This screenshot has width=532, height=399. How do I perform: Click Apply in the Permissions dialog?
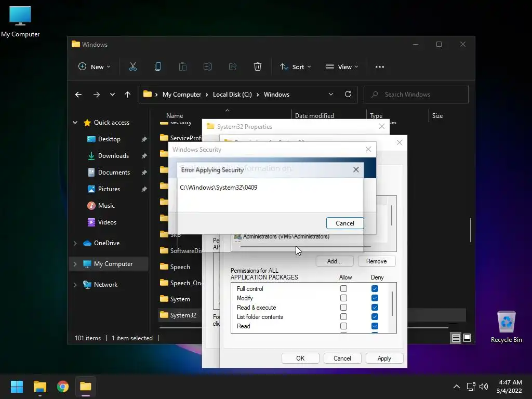click(384, 358)
